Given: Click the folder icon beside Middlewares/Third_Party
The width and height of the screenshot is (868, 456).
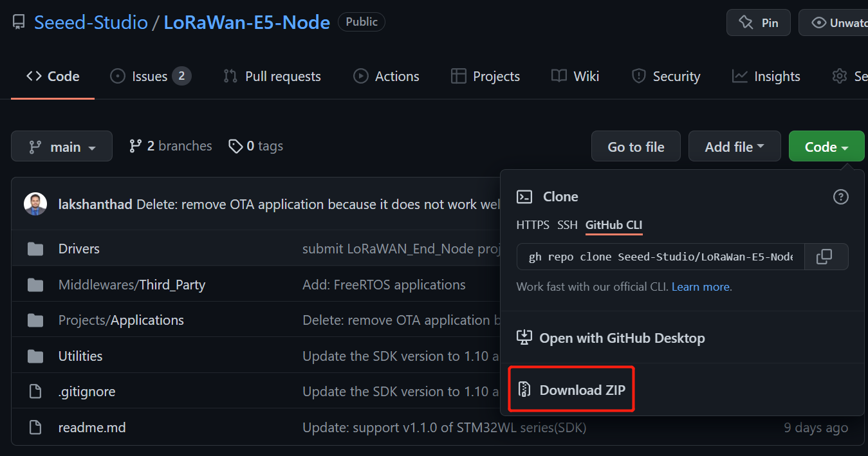Looking at the screenshot, I should click(x=35, y=285).
